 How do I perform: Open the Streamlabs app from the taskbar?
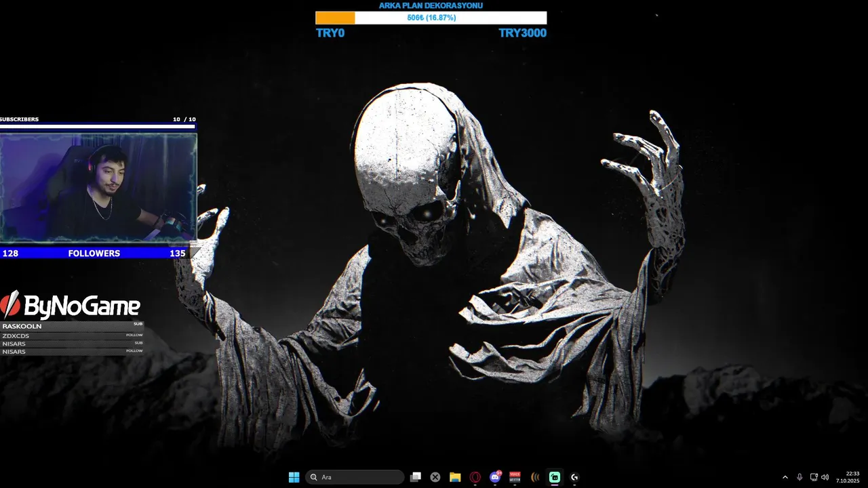555,477
